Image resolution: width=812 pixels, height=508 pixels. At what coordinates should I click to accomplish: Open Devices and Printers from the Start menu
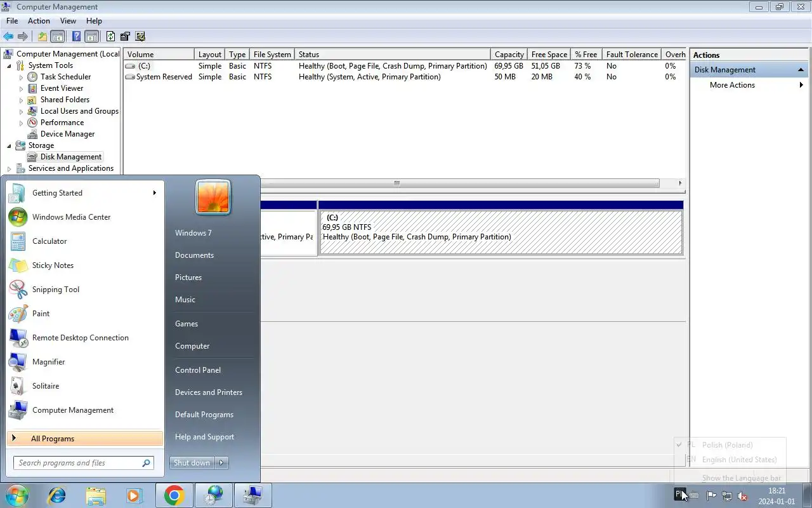coord(209,392)
